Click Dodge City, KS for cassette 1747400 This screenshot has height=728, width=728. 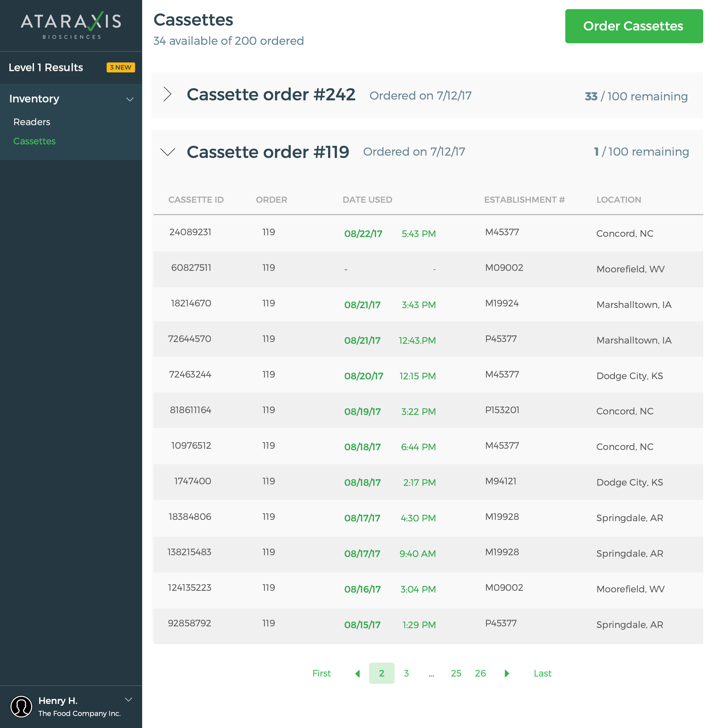630,482
